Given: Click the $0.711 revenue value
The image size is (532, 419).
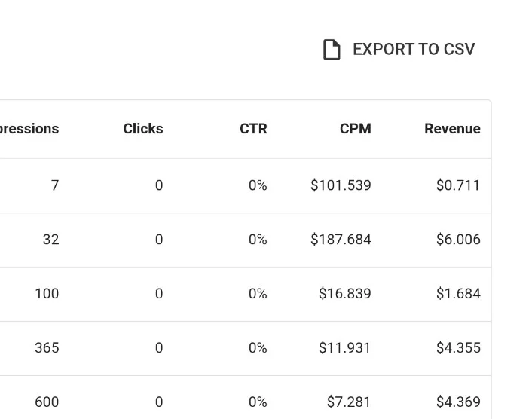Looking at the screenshot, I should 458,185.
